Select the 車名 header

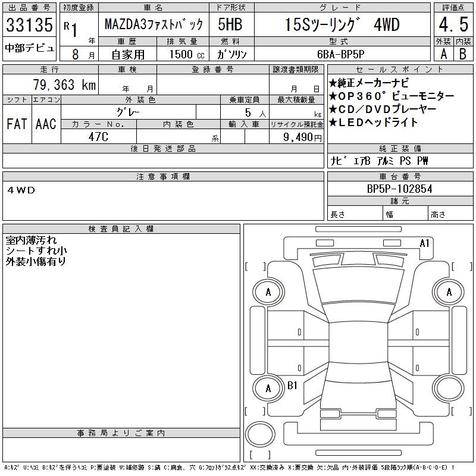click(154, 8)
